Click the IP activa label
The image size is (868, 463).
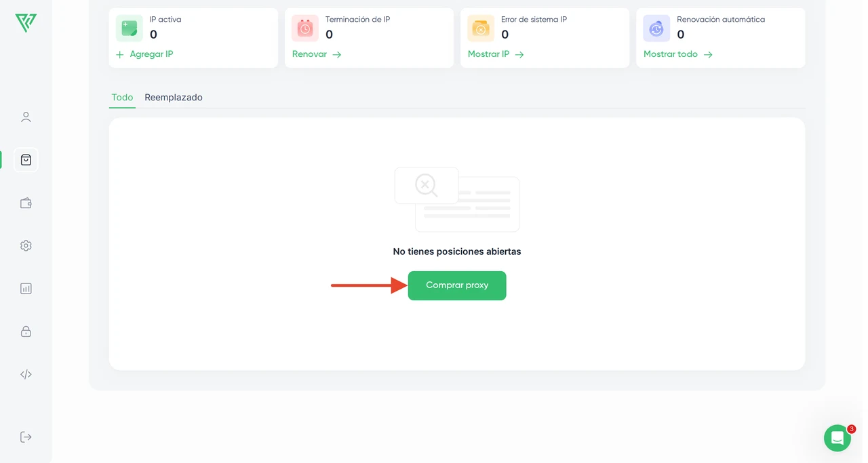[165, 20]
